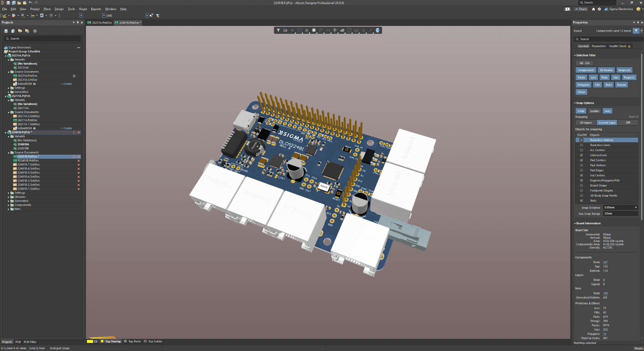Image resolution: width=644 pixels, height=351 pixels.
Task: Choose the dashed rectangle selection tool
Action: coord(300,30)
